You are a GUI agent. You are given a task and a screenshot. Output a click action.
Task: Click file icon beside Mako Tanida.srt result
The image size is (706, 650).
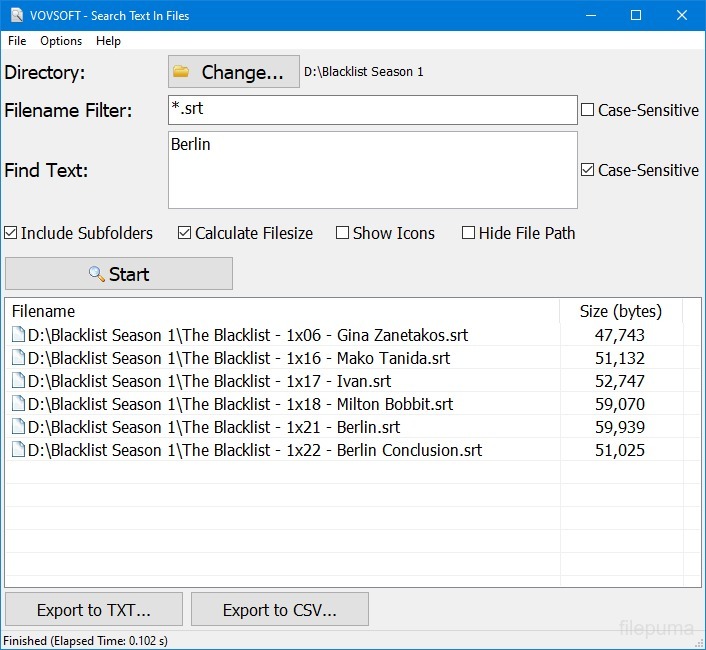19,359
